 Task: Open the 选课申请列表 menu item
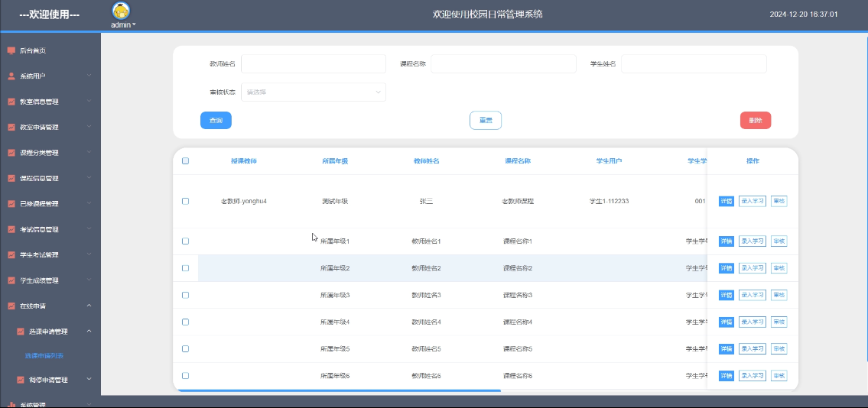tap(44, 356)
